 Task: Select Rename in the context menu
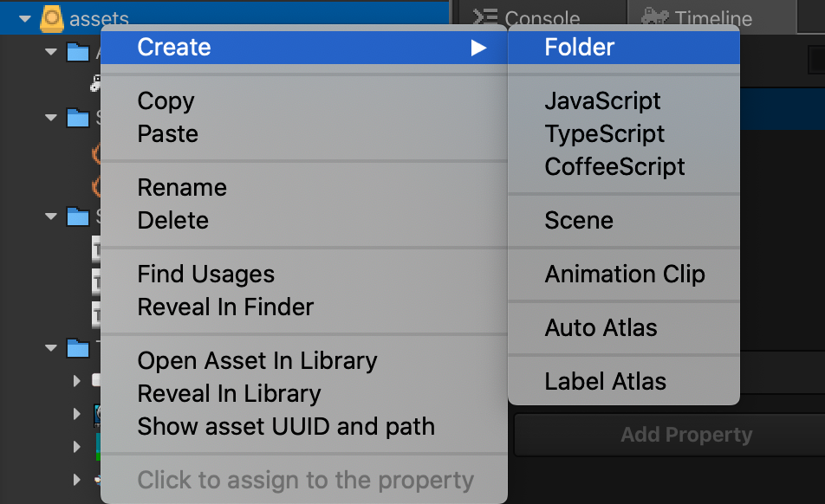point(303,188)
